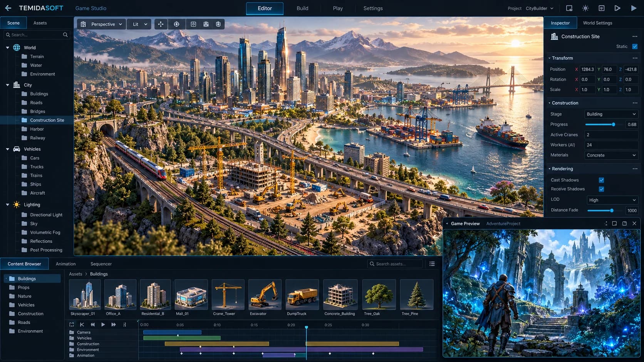Viewport: 644px width, 362px height.
Task: Switch to the Build tab
Action: (x=302, y=8)
